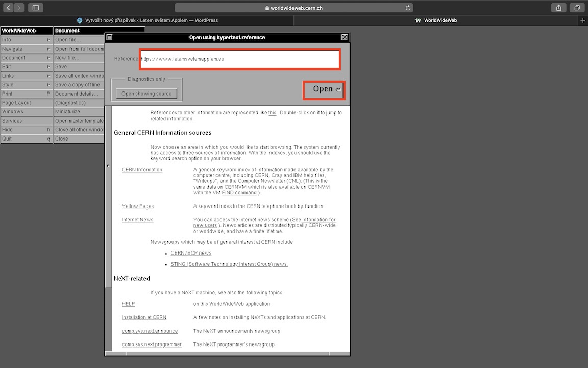Click the address bar worldwideweb.cern.ch
Image resolution: width=588 pixels, height=368 pixels.
294,8
